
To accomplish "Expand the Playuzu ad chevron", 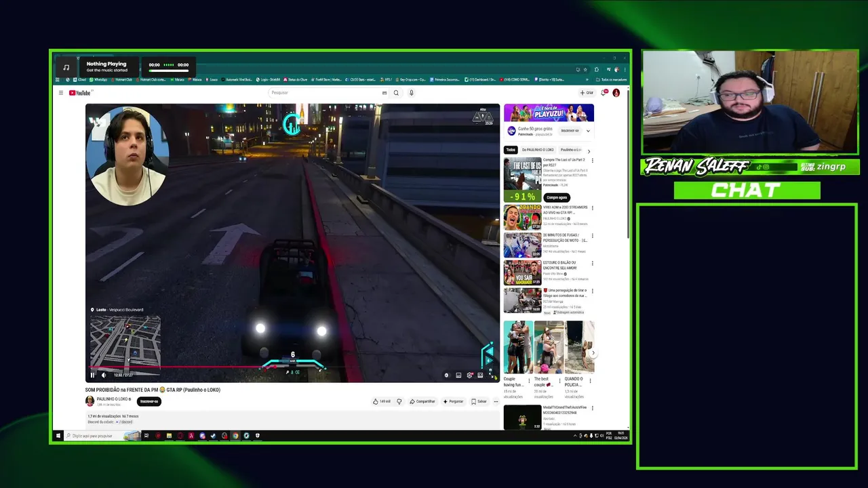I will pyautogui.click(x=588, y=130).
